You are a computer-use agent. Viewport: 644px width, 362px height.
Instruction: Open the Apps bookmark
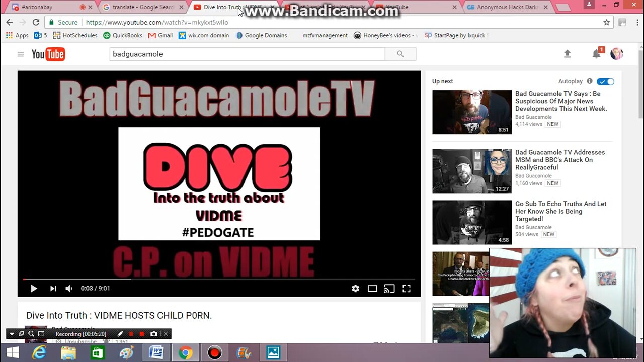pyautogui.click(x=17, y=35)
